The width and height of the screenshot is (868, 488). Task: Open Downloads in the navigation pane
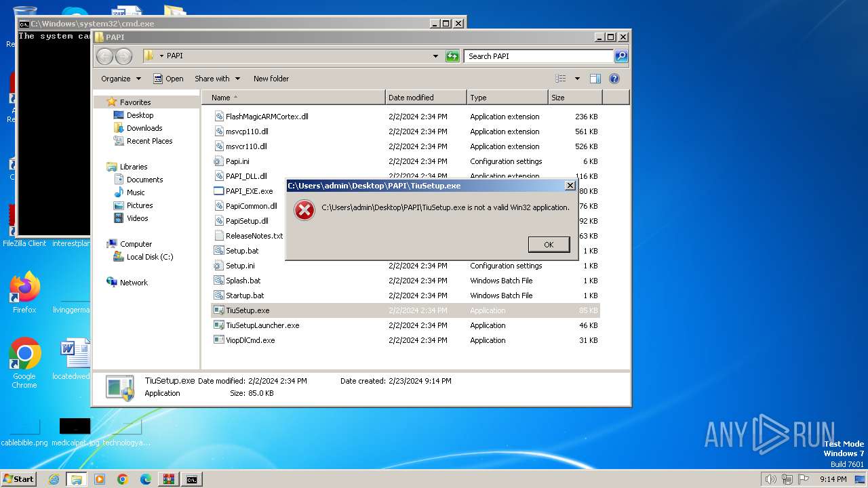tap(144, 128)
